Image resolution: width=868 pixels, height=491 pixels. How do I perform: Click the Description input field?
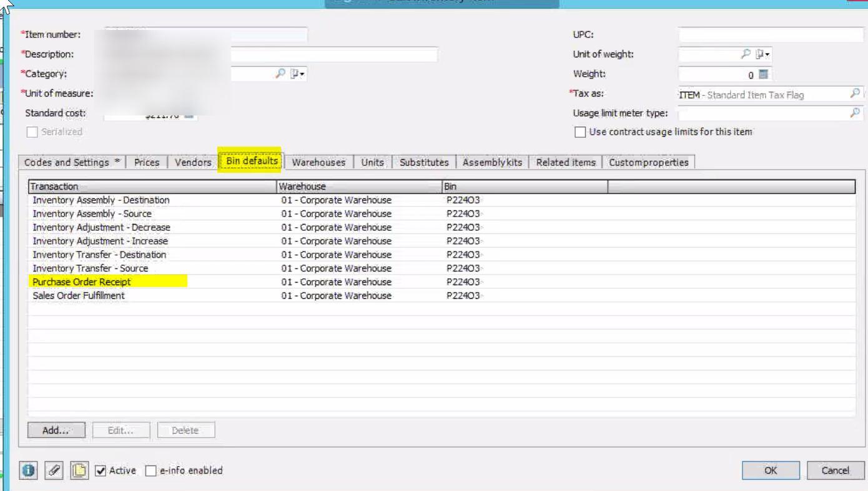pos(270,54)
